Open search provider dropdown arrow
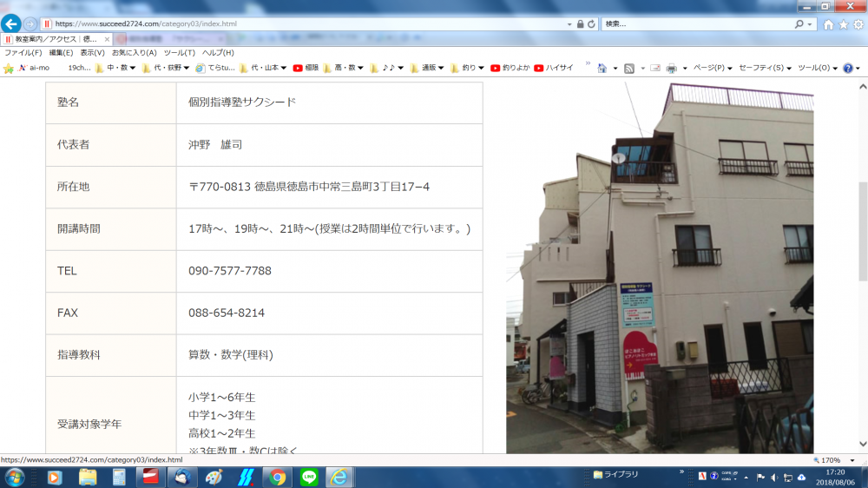The height and width of the screenshot is (488, 868). (x=809, y=24)
